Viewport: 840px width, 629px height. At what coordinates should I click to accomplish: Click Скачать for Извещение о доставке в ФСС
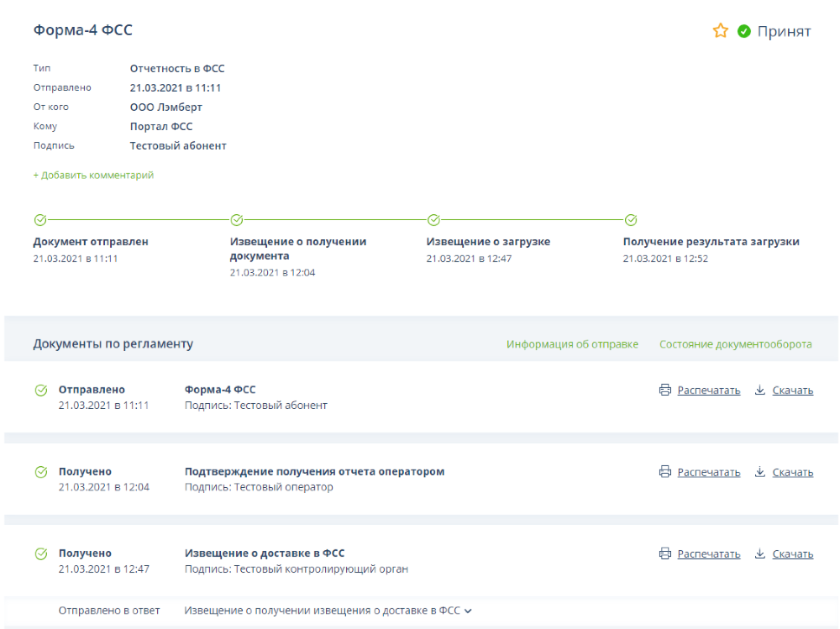(793, 554)
